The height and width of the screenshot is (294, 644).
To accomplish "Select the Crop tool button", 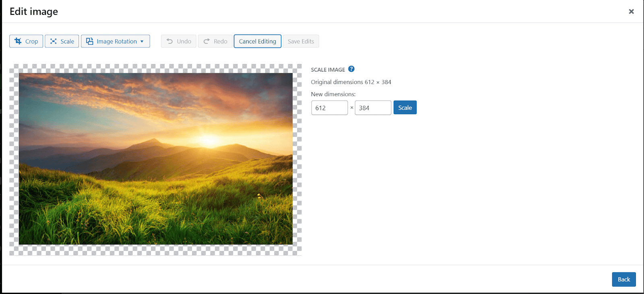I will point(26,41).
